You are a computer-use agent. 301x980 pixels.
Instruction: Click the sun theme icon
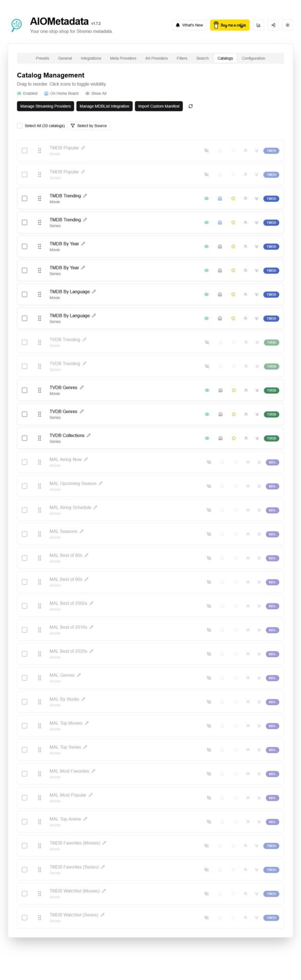[287, 24]
